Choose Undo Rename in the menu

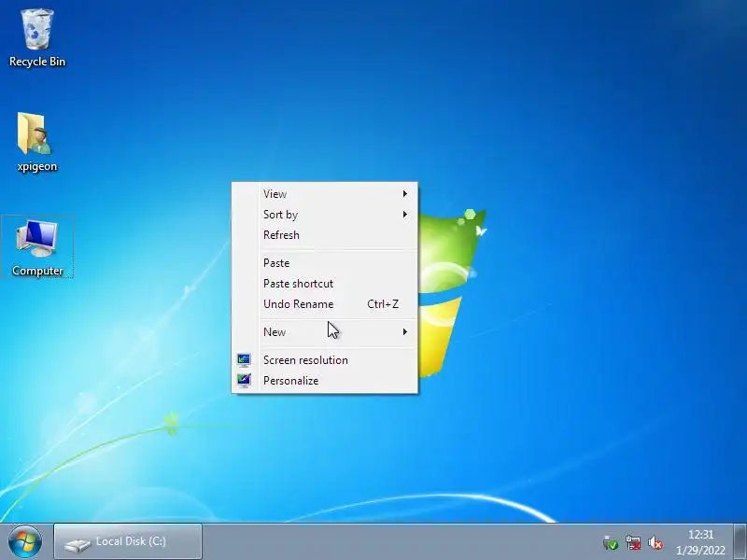[324, 304]
